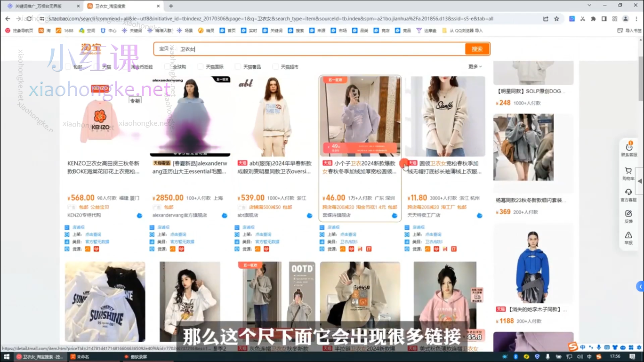Open the 1688 bookmark
Image resolution: width=644 pixels, height=362 pixels.
(64, 31)
